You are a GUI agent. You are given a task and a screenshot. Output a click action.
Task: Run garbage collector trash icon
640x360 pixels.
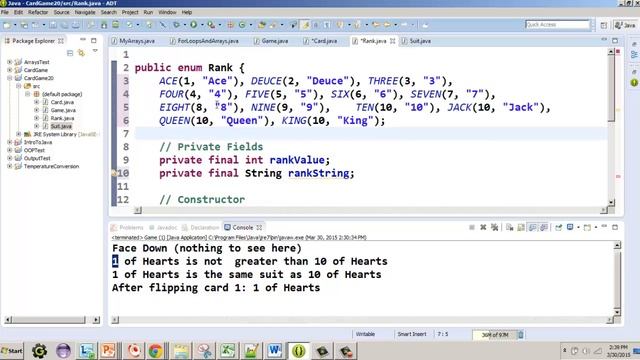tap(521, 335)
